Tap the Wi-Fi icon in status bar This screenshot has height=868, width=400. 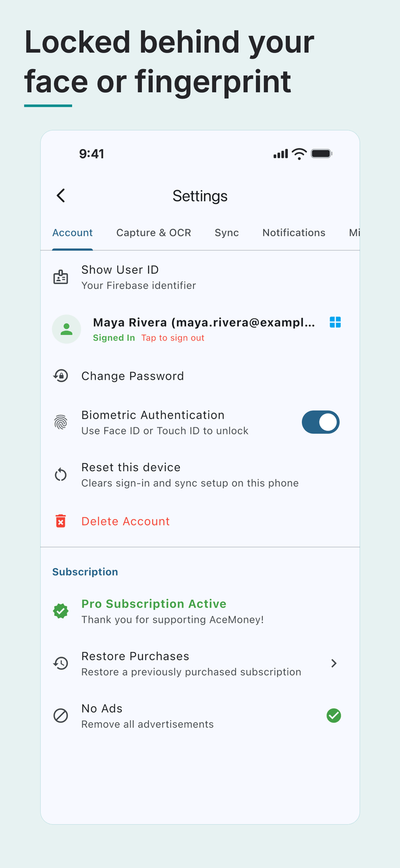coord(299,154)
